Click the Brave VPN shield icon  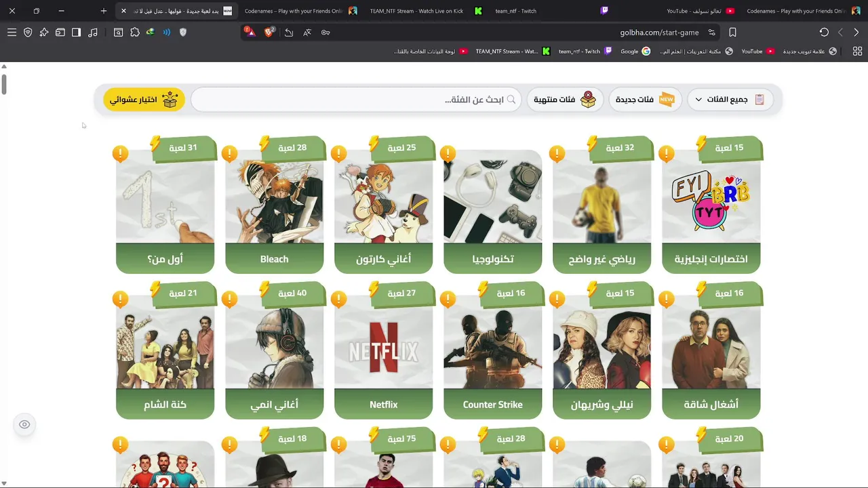28,33
